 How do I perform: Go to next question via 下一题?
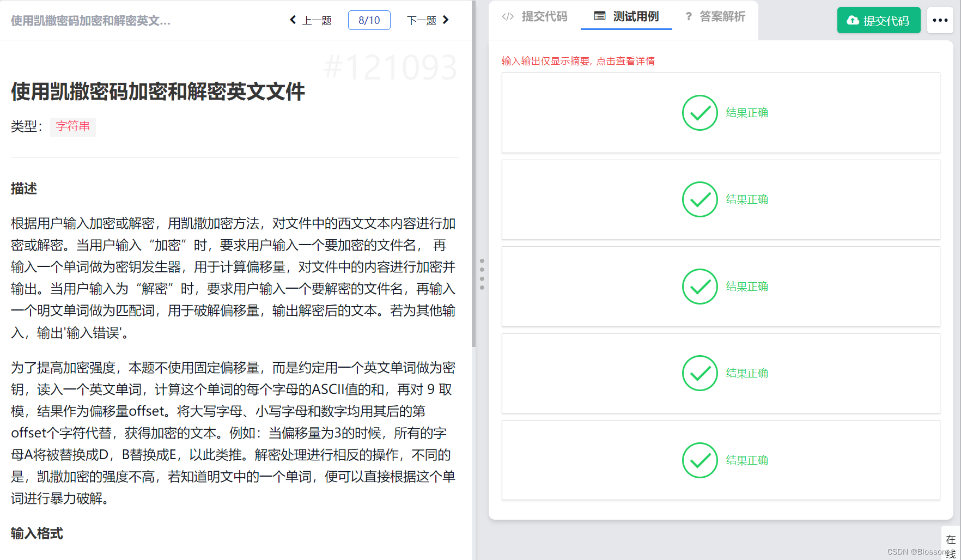pos(422,20)
